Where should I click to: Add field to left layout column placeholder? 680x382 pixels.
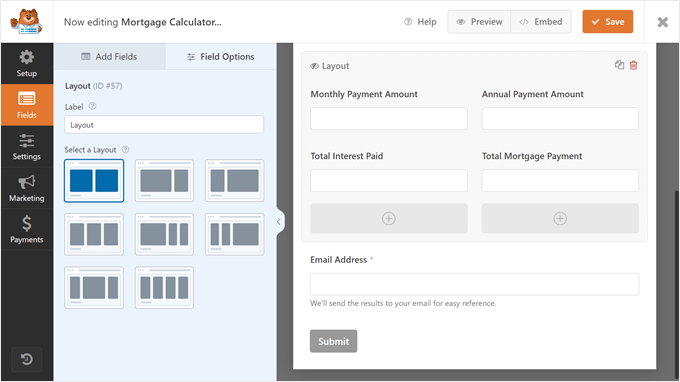click(x=389, y=219)
